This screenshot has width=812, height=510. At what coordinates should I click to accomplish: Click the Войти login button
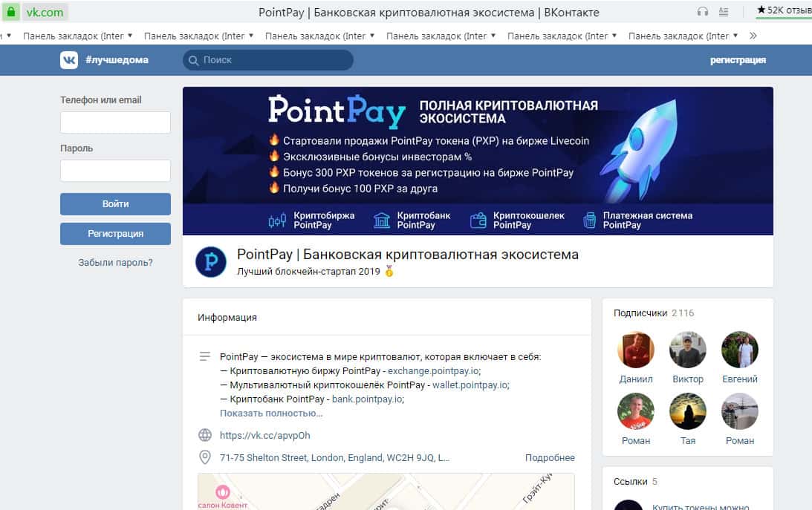[x=115, y=204]
